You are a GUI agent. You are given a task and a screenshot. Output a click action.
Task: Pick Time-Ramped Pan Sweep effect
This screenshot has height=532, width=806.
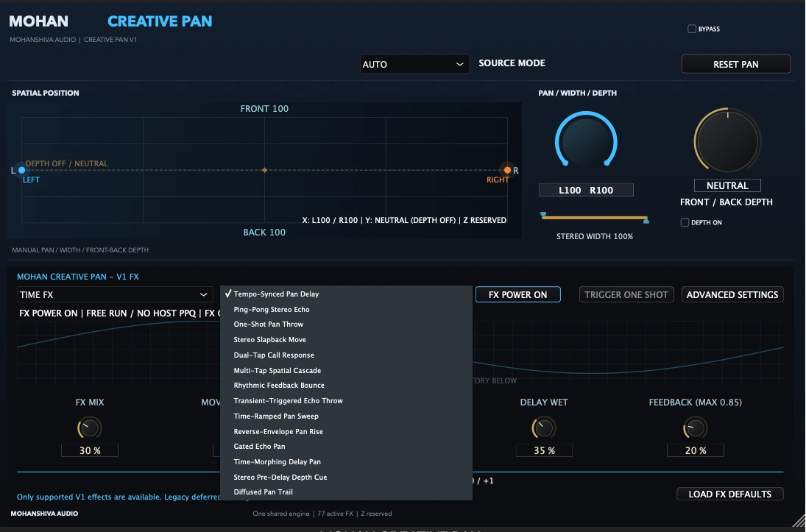346,416
